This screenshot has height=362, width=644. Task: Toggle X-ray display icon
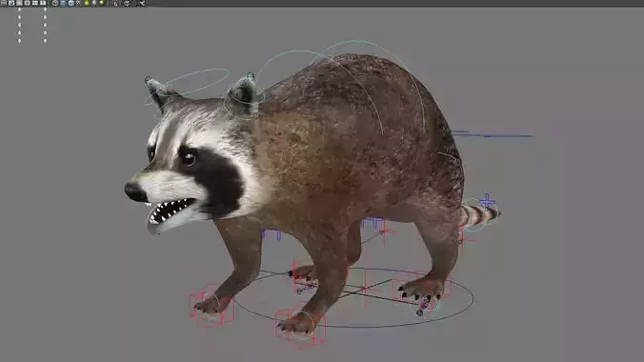[x=127, y=3]
